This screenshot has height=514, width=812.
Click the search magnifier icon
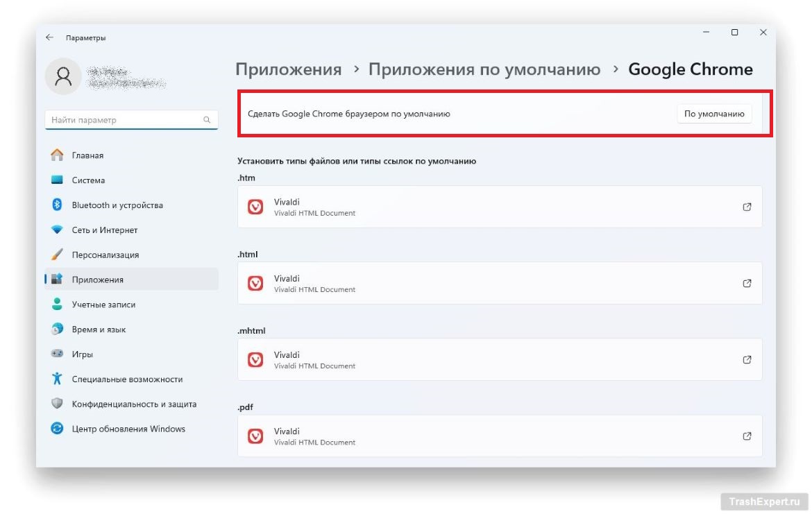pyautogui.click(x=207, y=120)
